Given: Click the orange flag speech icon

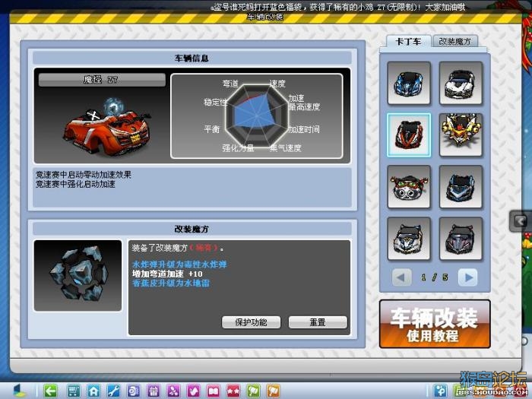Looking at the screenshot, I should [274, 391].
